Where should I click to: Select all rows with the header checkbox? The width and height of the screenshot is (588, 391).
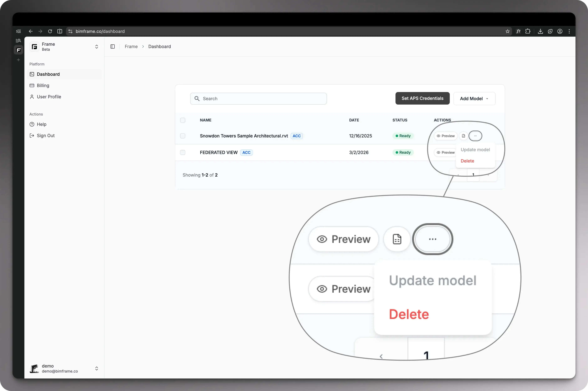click(183, 120)
